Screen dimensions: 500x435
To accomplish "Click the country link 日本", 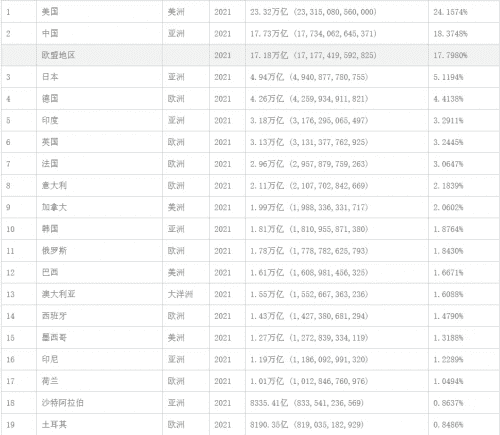I will tap(50, 77).
